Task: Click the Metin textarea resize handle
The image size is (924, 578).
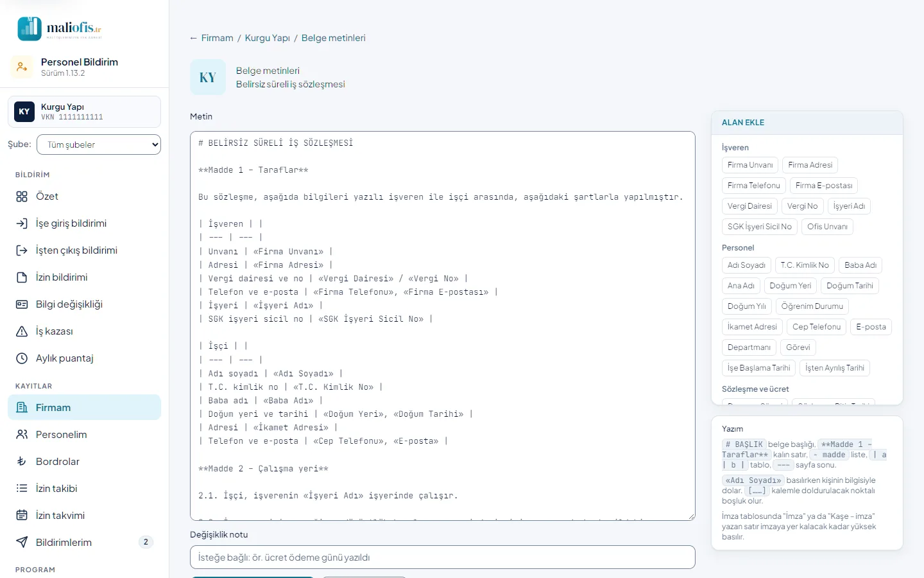Action: (x=691, y=516)
